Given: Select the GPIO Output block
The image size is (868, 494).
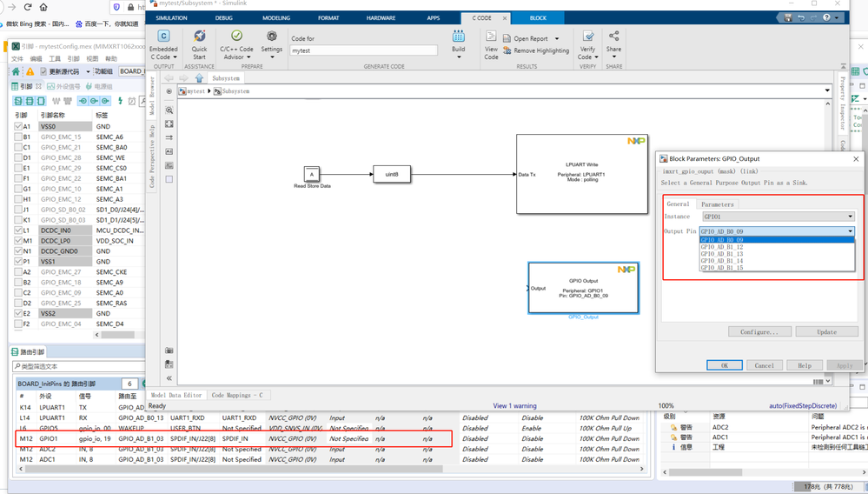Looking at the screenshot, I should 583,288.
